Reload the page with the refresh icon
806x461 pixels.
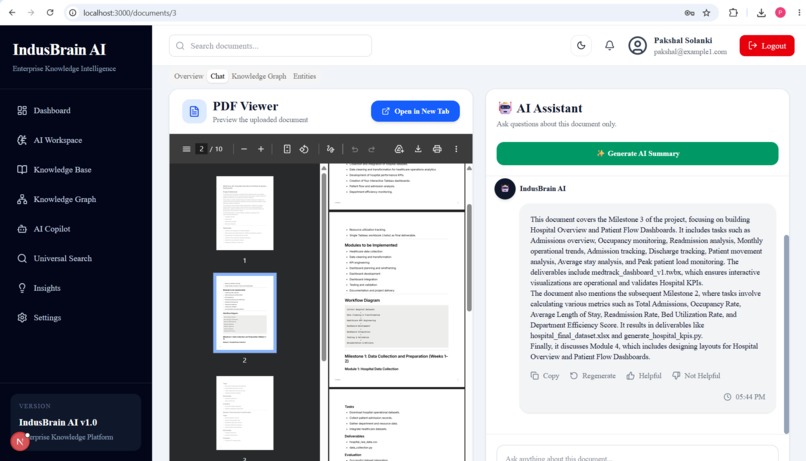[50, 13]
